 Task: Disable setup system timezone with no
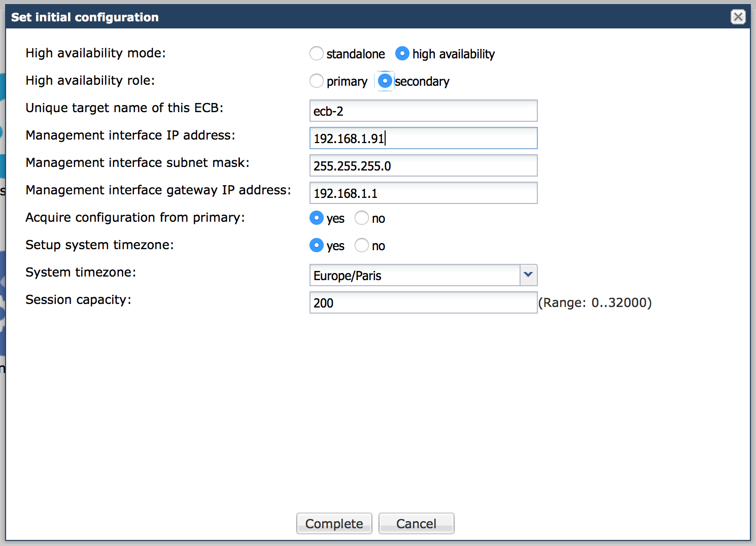click(362, 245)
